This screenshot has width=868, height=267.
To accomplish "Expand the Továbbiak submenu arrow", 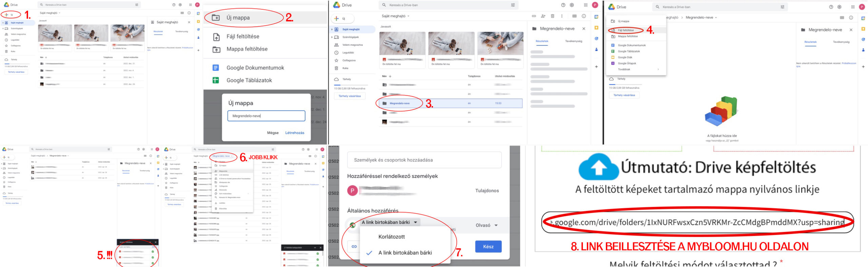I will pos(658,69).
